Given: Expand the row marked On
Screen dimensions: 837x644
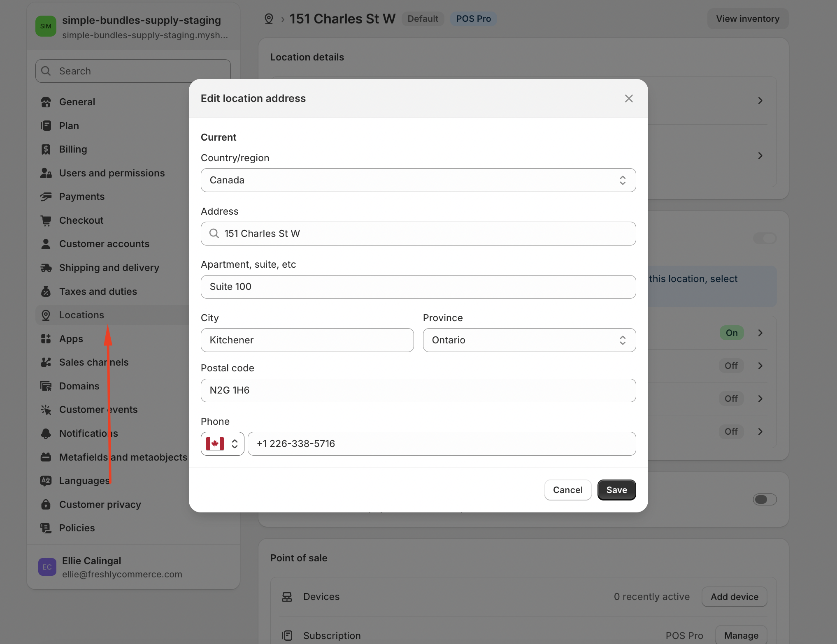Looking at the screenshot, I should click(760, 333).
